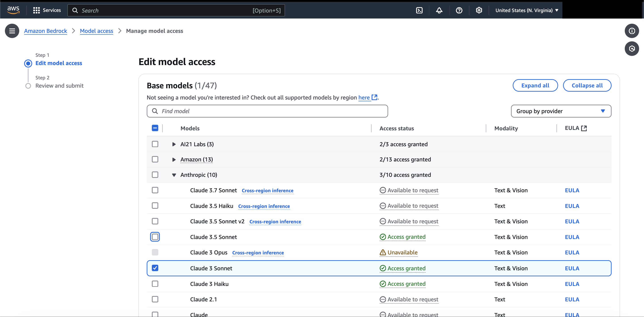Open the info panel icon
Viewport: 644px width, 317px height.
point(632,31)
